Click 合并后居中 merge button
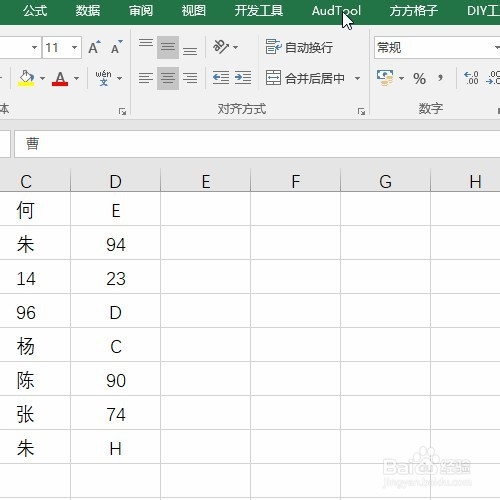The width and height of the screenshot is (500, 500). [x=305, y=78]
